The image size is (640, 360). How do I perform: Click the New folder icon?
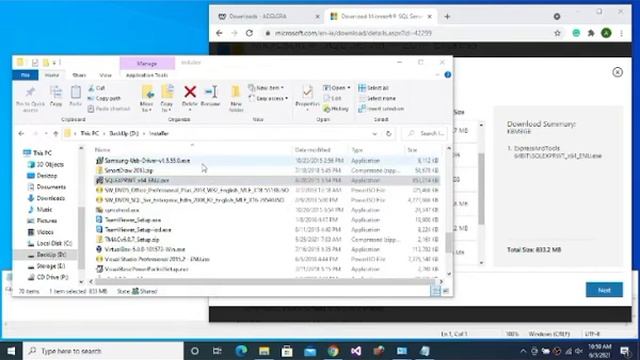236,92
